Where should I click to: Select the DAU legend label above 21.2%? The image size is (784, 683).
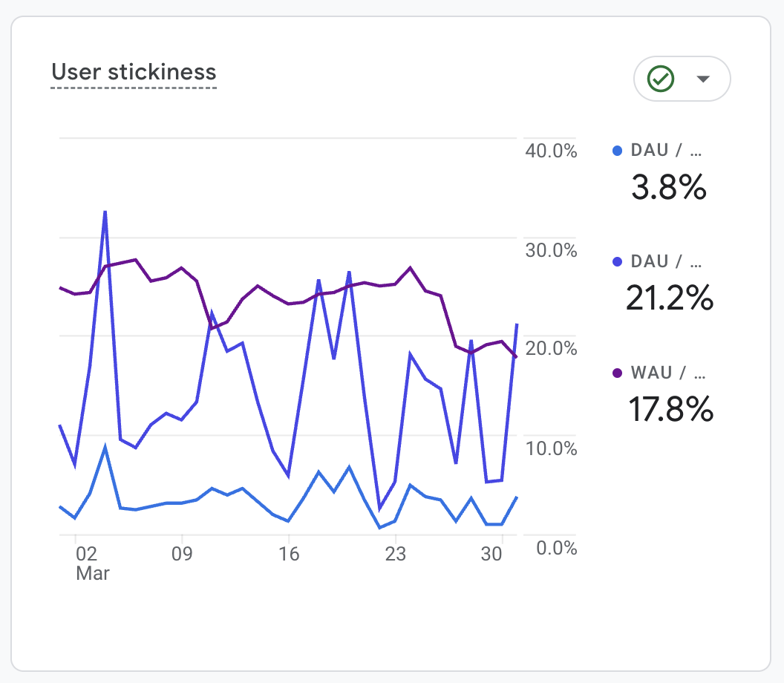665,261
